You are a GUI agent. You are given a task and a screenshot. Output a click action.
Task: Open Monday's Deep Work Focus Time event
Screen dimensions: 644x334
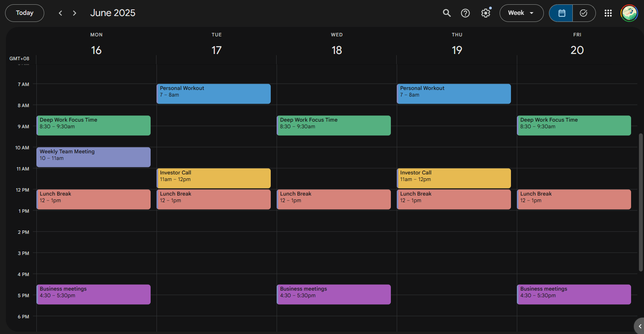tap(94, 126)
